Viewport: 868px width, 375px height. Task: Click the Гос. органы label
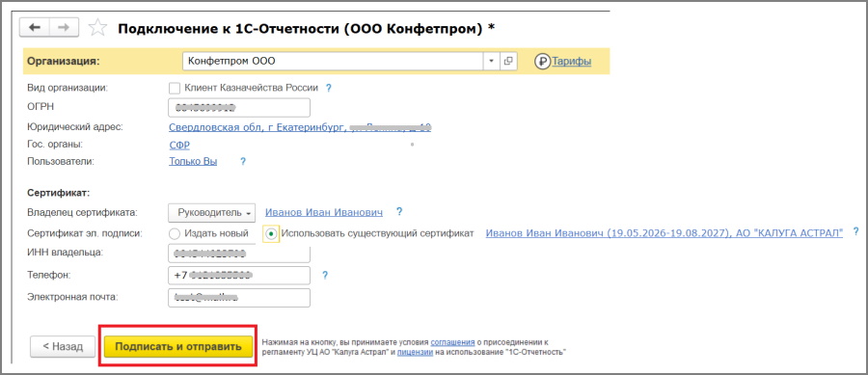point(54,145)
